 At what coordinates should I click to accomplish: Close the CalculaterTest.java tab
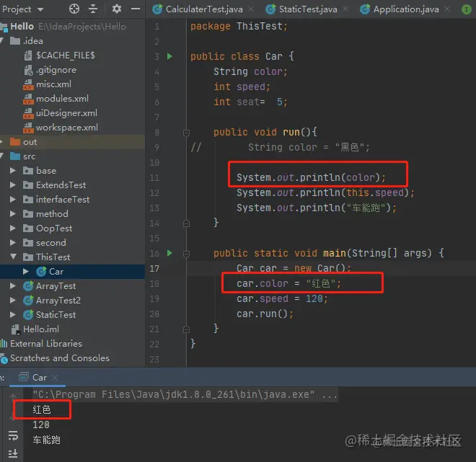coord(251,9)
